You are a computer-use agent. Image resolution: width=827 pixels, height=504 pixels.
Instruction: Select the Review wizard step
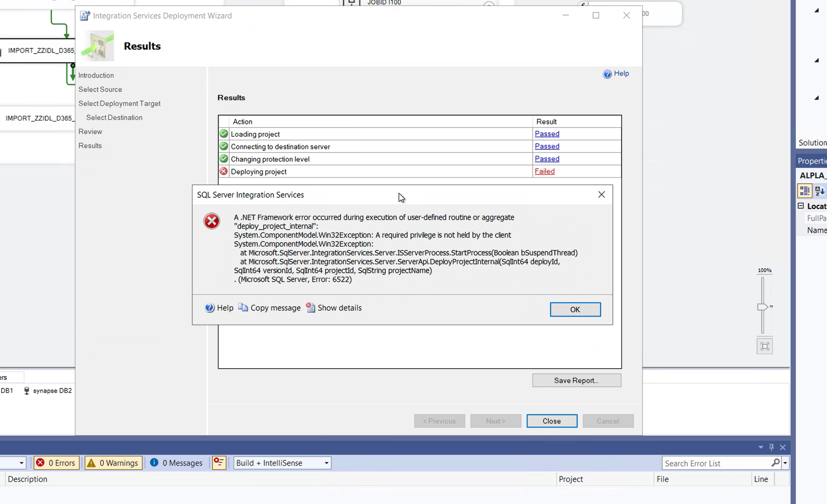90,131
